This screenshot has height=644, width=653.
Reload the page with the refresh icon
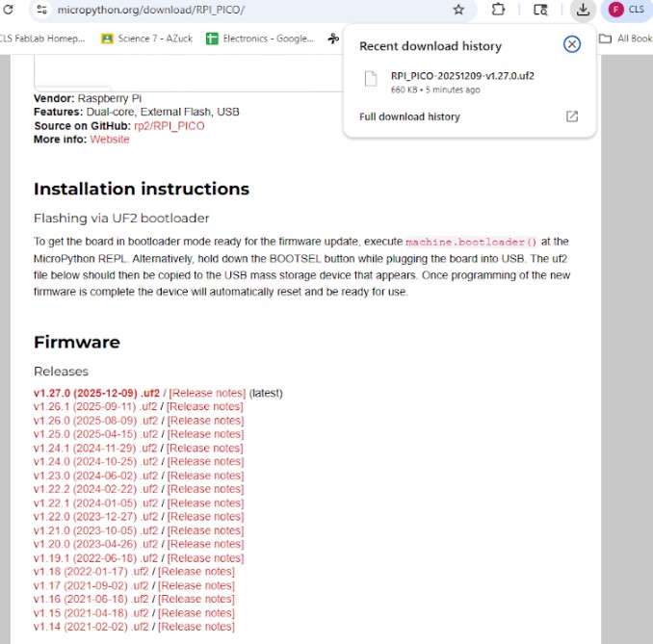click(x=8, y=10)
